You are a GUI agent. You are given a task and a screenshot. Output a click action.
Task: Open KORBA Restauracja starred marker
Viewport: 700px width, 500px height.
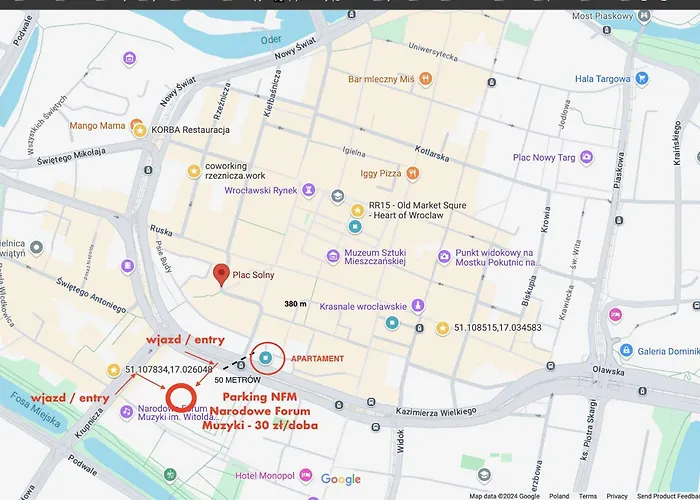pos(141,131)
